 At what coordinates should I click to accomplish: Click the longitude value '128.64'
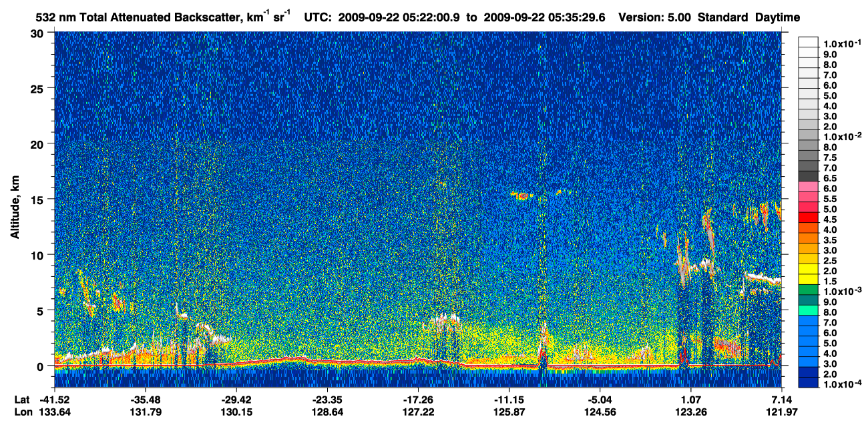327,412
